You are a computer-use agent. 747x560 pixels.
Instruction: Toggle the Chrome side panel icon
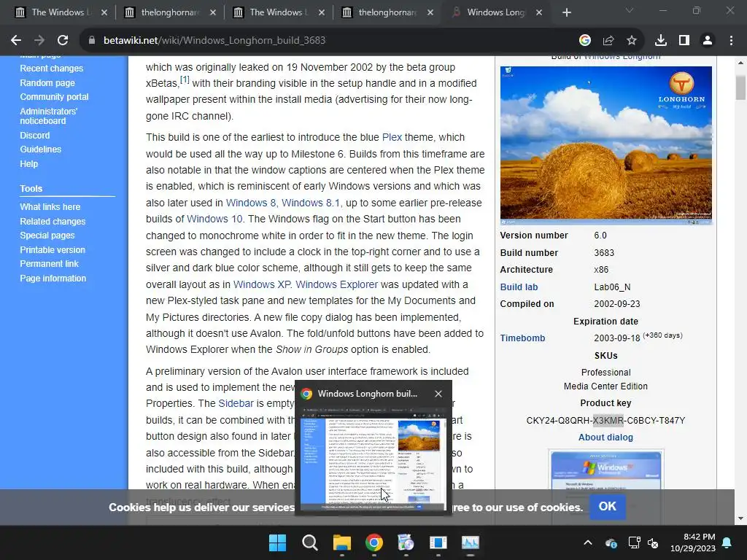(684, 41)
